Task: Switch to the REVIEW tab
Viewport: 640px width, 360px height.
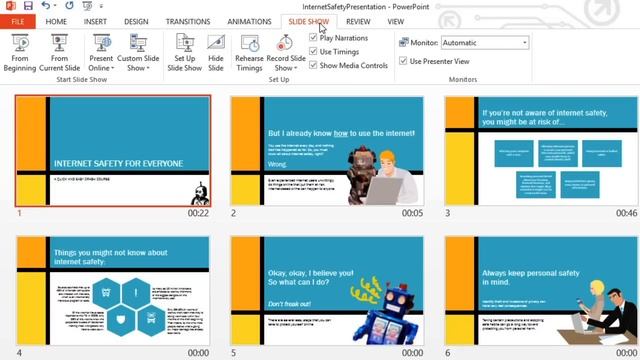Action: pyautogui.click(x=358, y=22)
